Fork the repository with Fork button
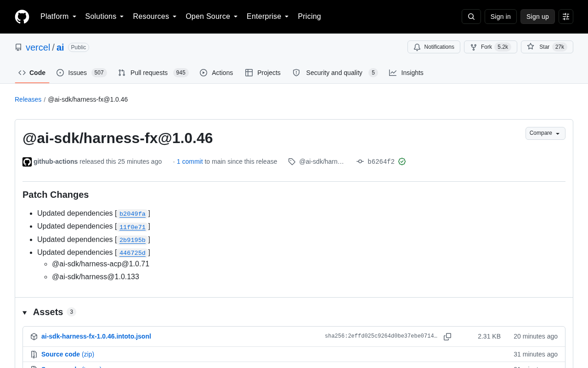588x368 pixels. tap(491, 47)
